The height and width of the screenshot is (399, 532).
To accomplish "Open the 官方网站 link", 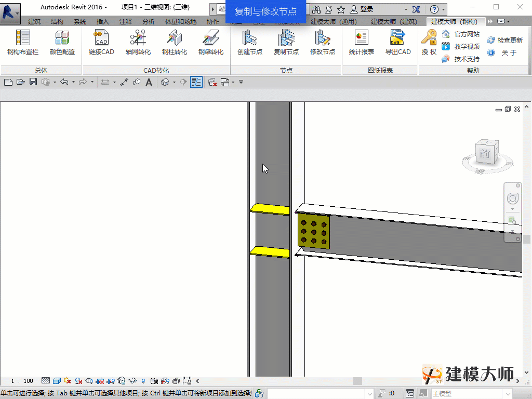I will coord(461,34).
